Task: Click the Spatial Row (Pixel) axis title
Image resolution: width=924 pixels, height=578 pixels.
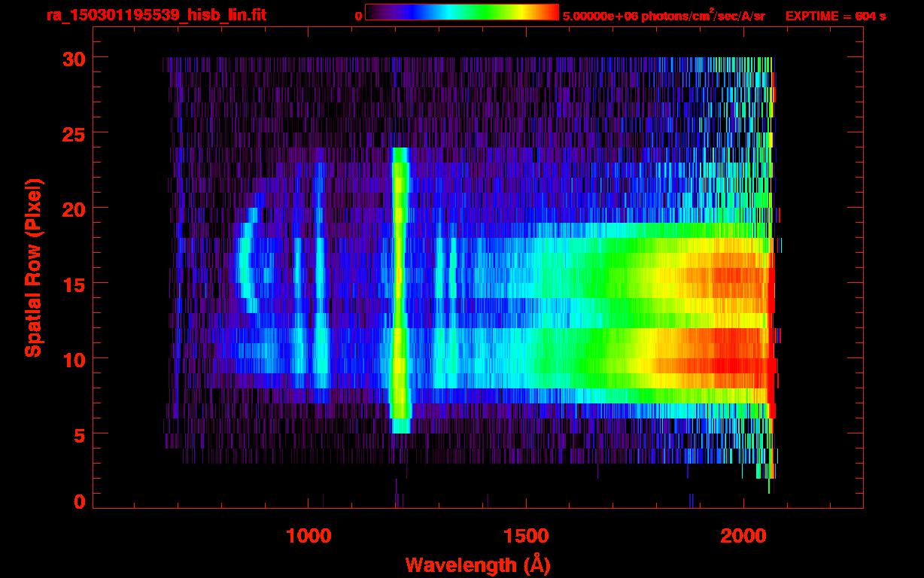Action: (33, 268)
